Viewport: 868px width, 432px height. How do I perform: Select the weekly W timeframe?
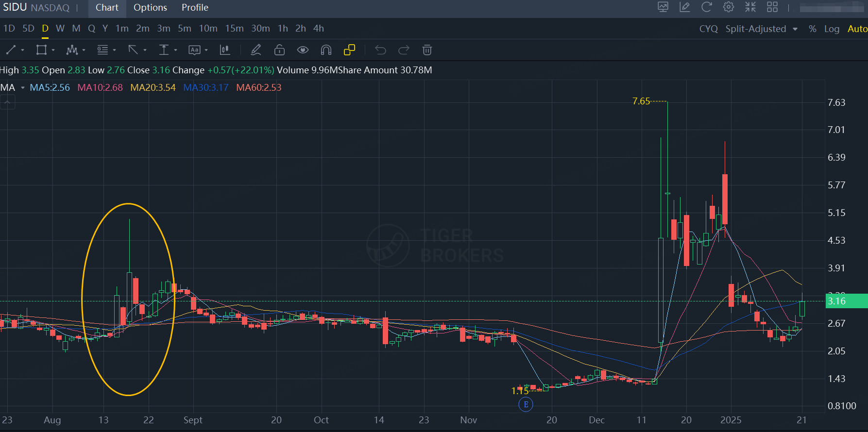click(60, 29)
